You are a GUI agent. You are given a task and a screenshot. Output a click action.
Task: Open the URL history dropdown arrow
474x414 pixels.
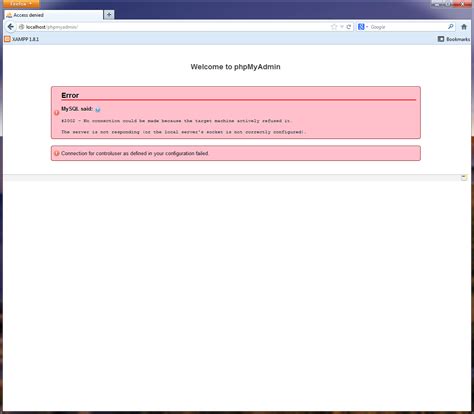click(342, 27)
